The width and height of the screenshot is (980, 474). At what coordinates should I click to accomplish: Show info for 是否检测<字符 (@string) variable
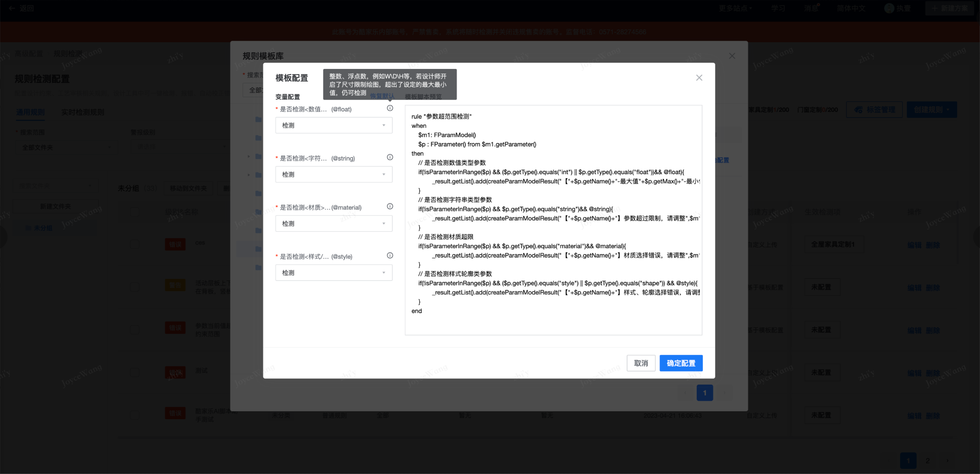coord(390,157)
